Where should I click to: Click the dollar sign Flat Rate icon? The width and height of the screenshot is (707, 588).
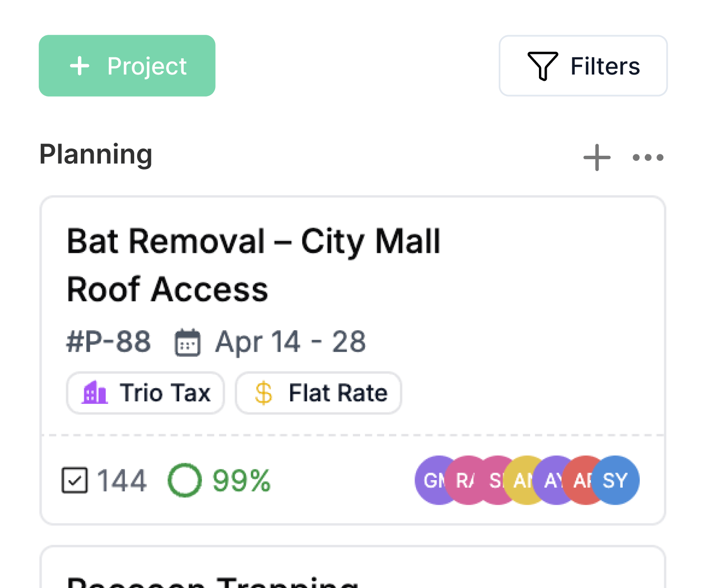pos(264,393)
